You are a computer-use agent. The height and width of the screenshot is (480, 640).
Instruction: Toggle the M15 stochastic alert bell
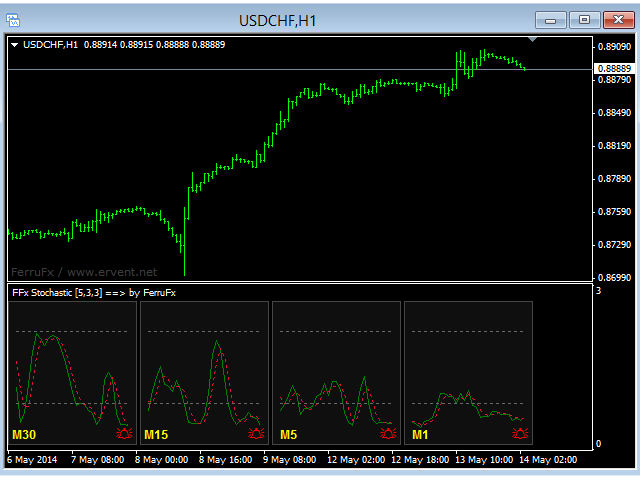click(x=256, y=433)
